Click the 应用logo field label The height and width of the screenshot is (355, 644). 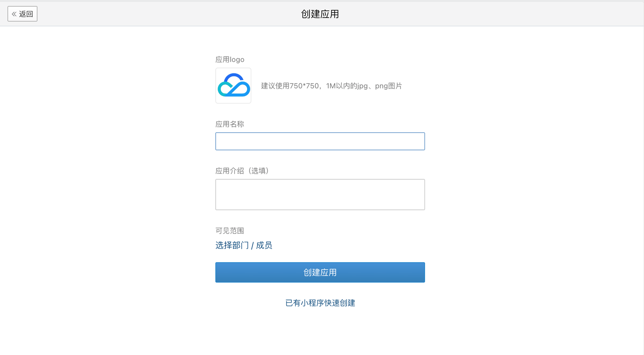(x=230, y=60)
